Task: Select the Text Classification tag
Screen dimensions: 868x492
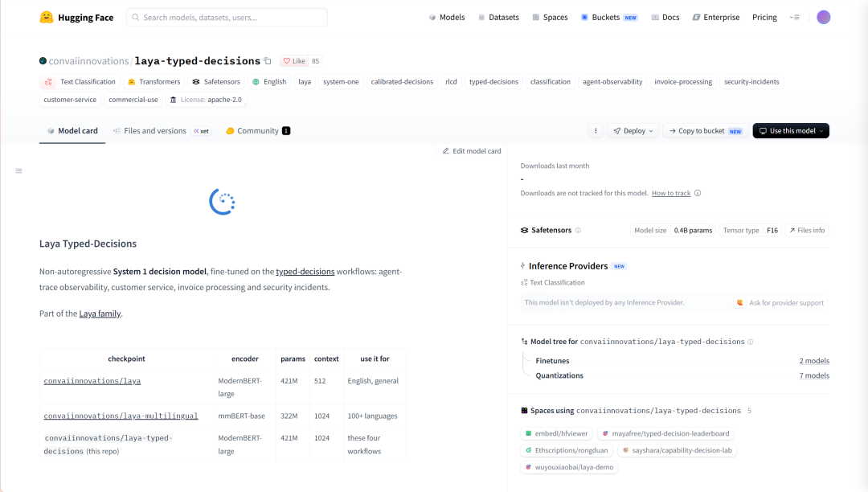Action: [81, 82]
